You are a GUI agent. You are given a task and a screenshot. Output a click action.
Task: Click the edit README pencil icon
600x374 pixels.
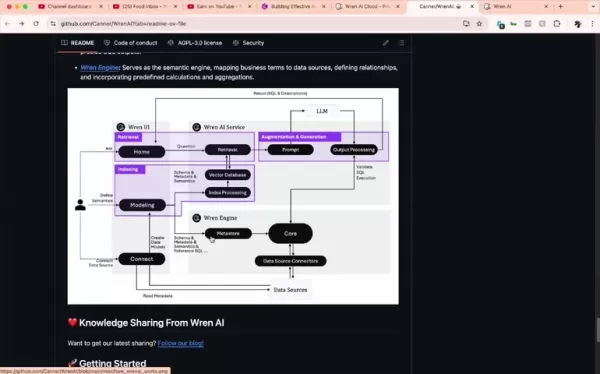tap(386, 43)
